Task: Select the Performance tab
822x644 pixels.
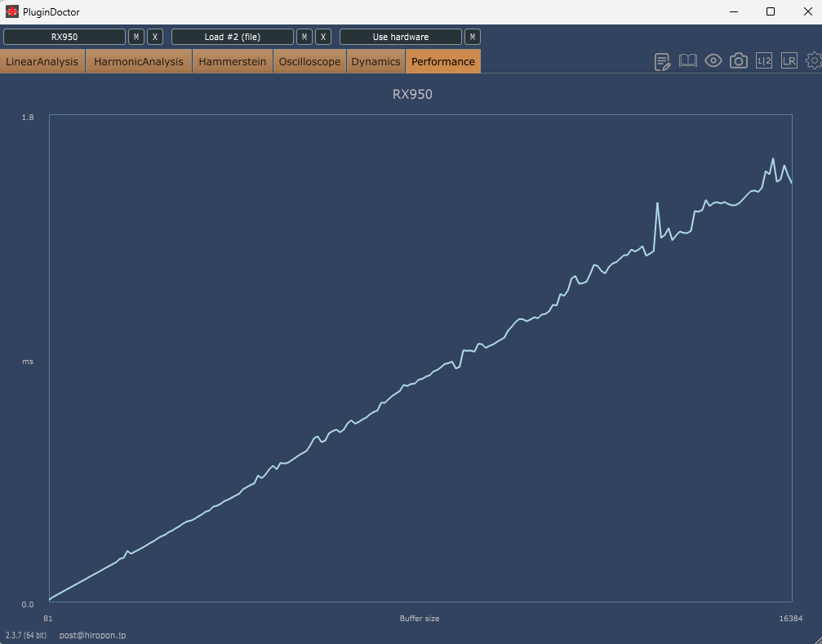Action: (443, 61)
